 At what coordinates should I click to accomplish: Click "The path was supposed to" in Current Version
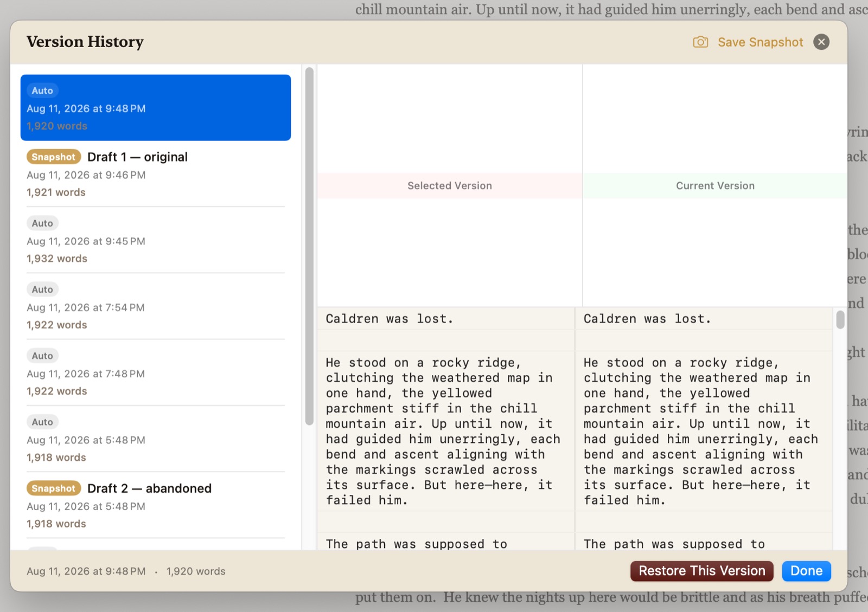point(674,544)
